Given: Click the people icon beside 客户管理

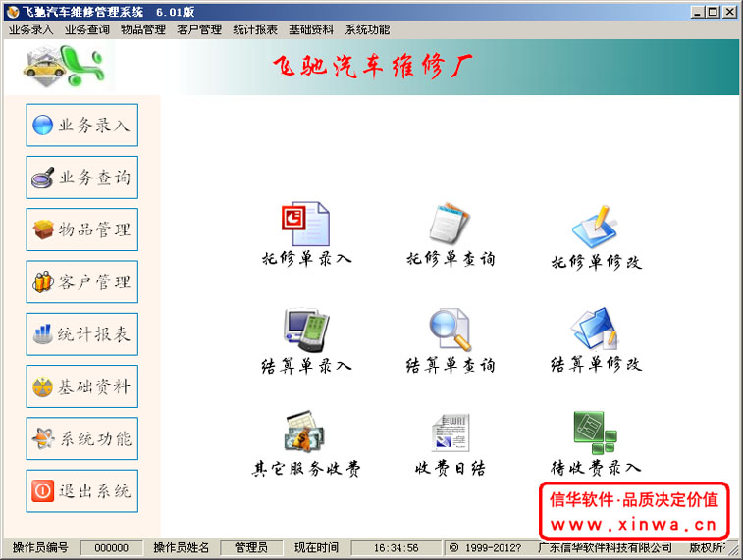Looking at the screenshot, I should pos(42,281).
